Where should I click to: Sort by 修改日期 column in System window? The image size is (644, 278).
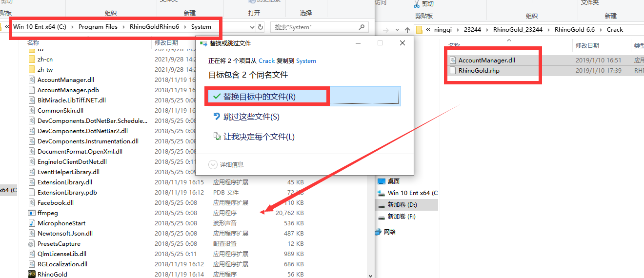tap(167, 43)
